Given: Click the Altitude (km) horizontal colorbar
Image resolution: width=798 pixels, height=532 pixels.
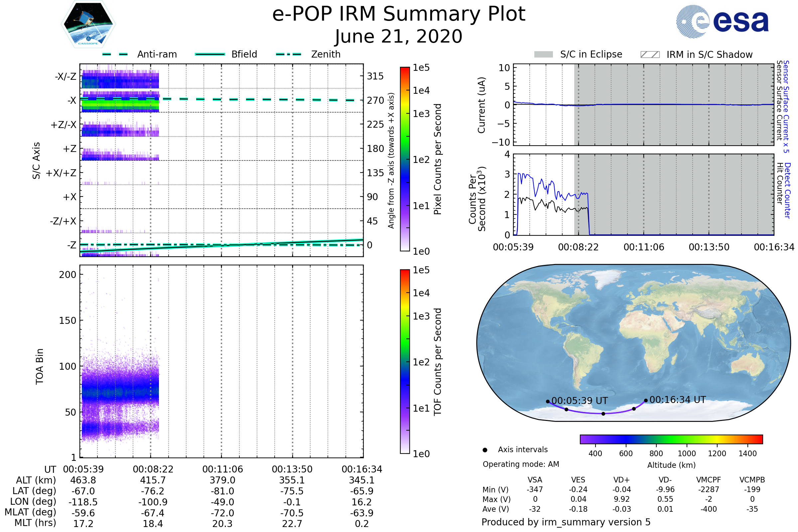Looking at the screenshot, I should coord(671,439).
